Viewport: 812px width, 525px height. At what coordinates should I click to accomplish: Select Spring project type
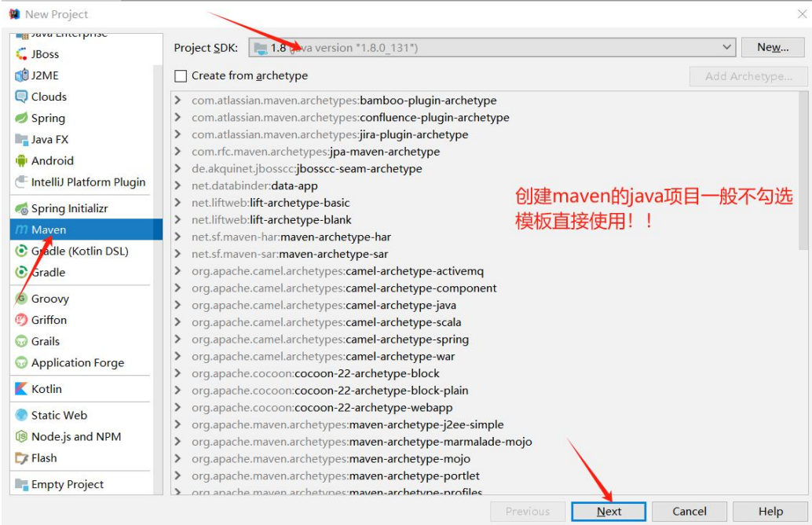pos(82,118)
